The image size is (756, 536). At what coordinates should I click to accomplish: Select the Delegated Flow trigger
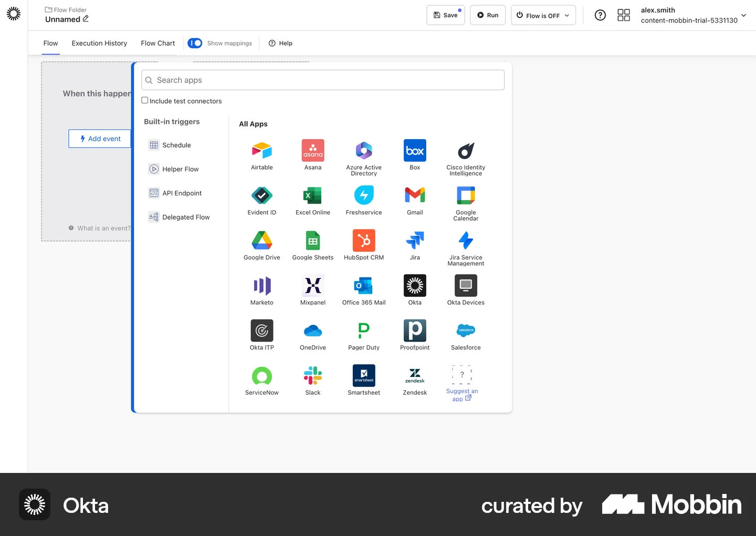(179, 217)
